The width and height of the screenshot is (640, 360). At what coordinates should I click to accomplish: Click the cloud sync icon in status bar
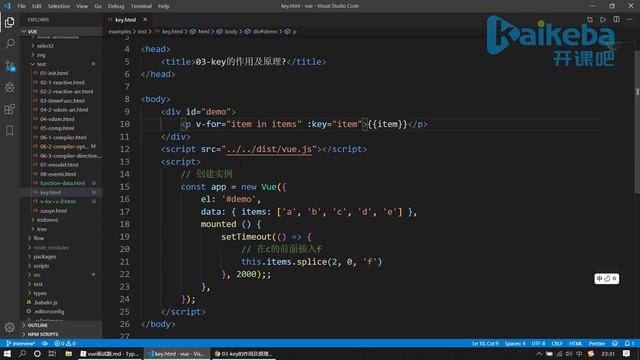pos(44,343)
